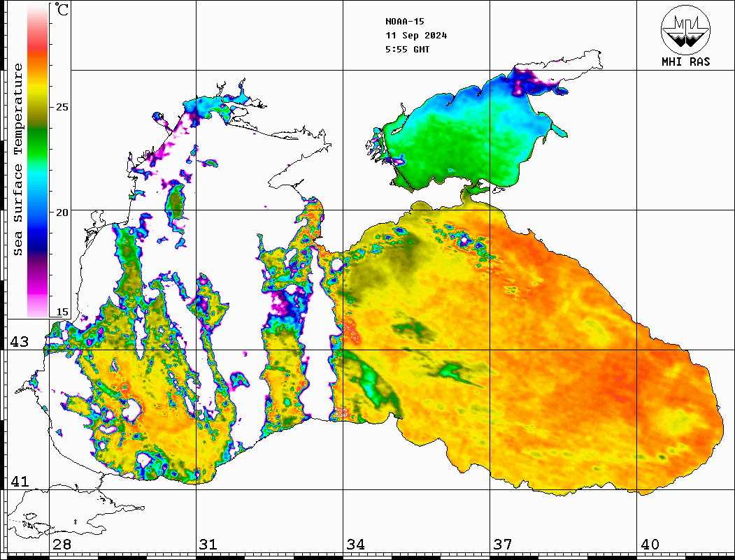
Task: Click the '5:55 GMT' time text
Action: (x=407, y=49)
